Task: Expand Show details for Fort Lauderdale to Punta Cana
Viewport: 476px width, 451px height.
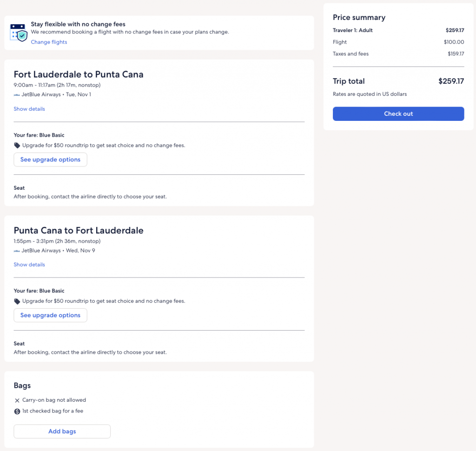Action: 29,109
